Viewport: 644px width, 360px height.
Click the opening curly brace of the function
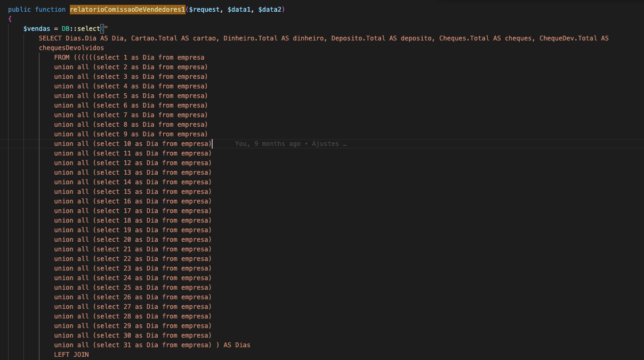(10, 19)
